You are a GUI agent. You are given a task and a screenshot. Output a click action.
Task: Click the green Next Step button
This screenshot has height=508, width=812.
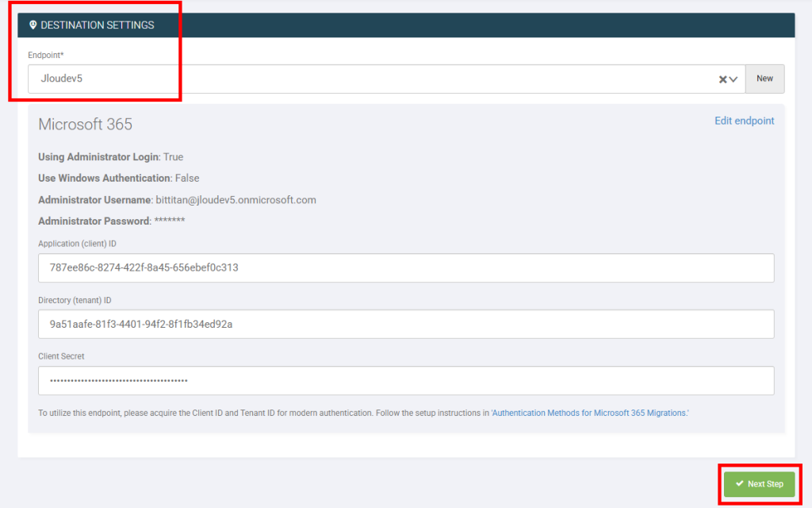[x=759, y=484]
